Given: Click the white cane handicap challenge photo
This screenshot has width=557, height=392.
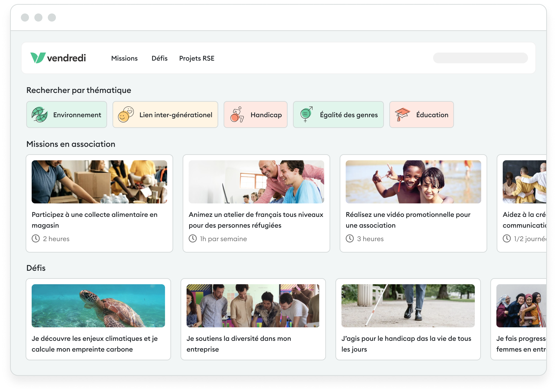Looking at the screenshot, I should [x=408, y=306].
